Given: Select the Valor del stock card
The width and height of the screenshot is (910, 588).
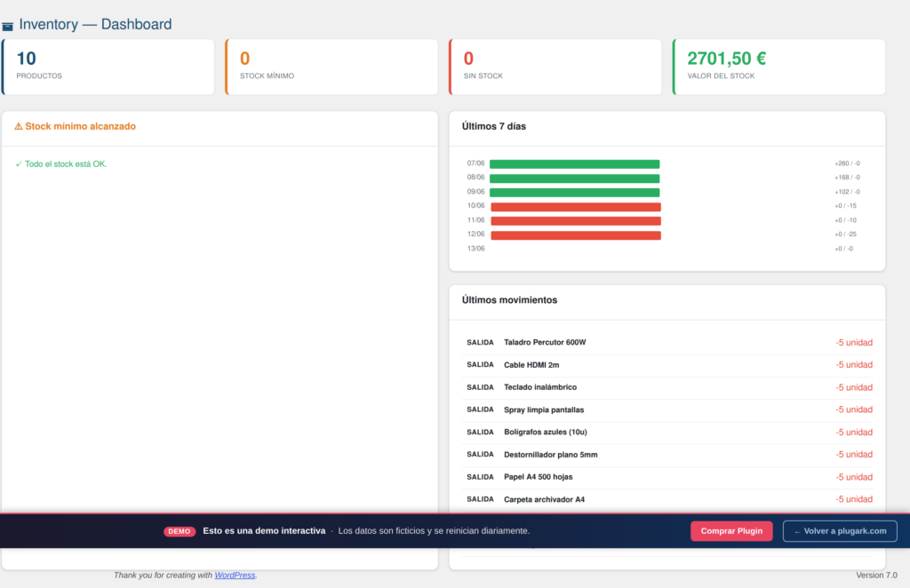Looking at the screenshot, I should [x=778, y=67].
